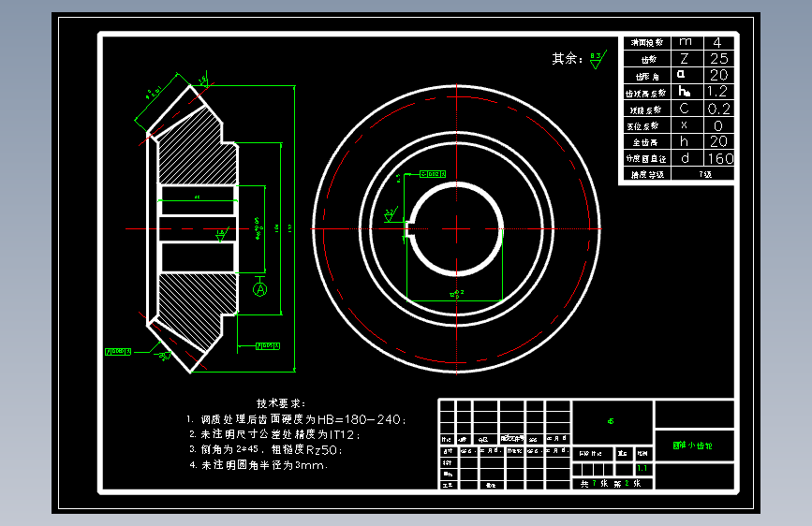
Task: Click the module symbol 'm' in parameter table
Action: 686,42
